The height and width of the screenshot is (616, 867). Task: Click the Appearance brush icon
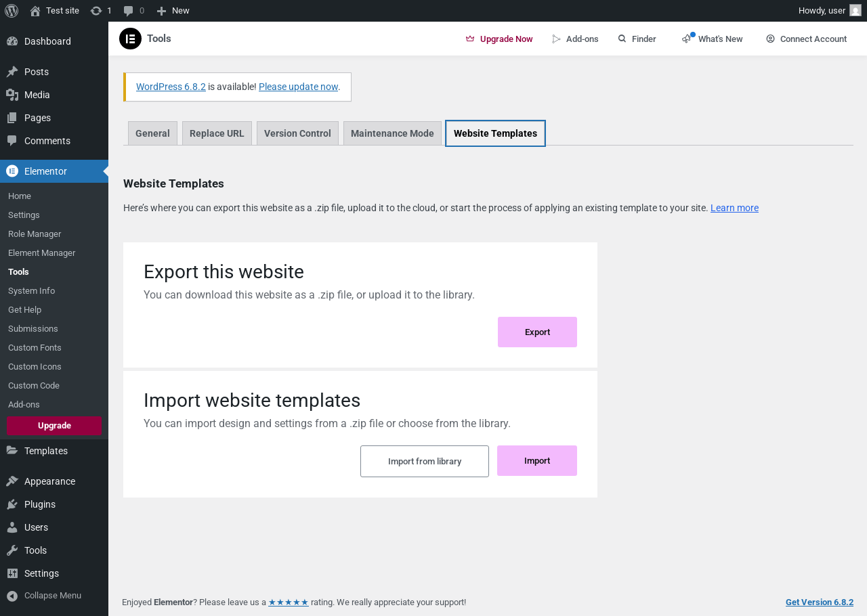point(12,481)
